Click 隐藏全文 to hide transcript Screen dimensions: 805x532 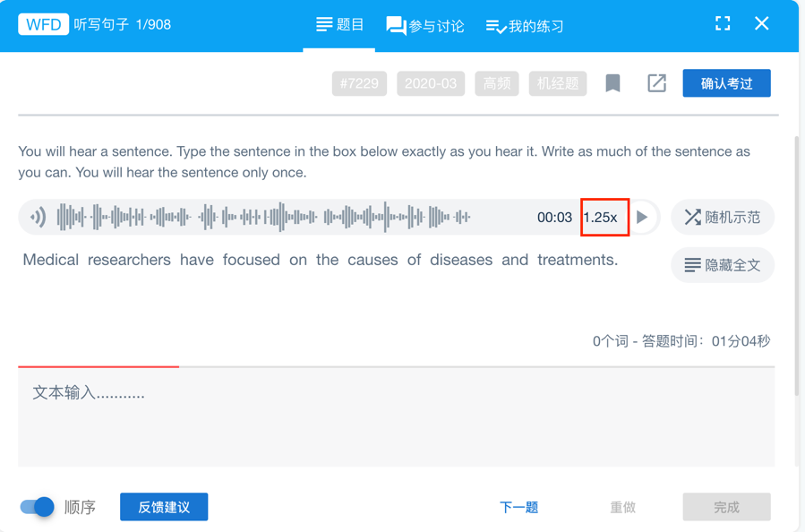(723, 265)
